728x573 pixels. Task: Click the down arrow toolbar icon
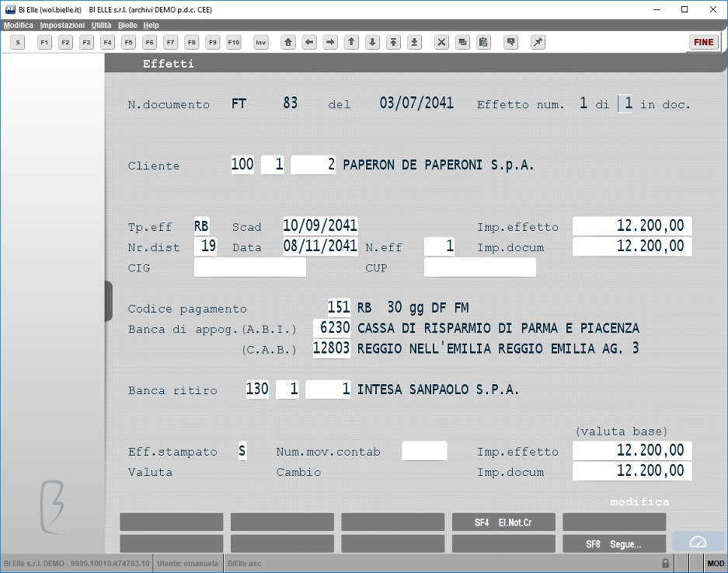coord(372,42)
